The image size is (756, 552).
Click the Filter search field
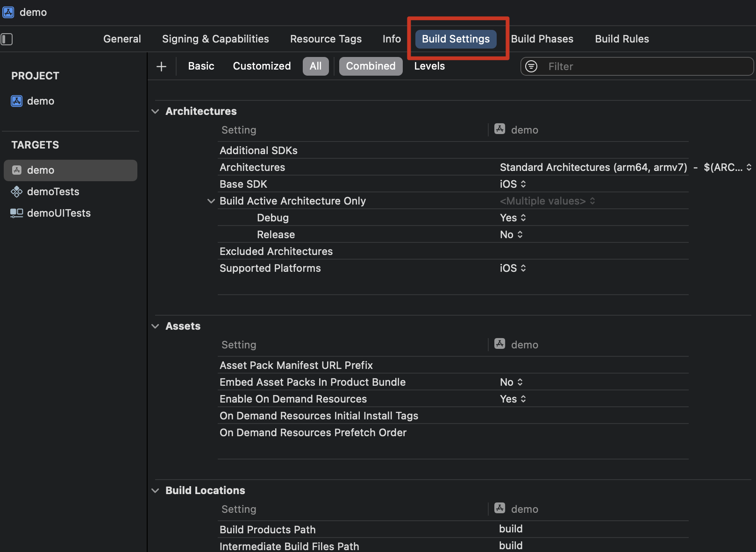(x=637, y=66)
